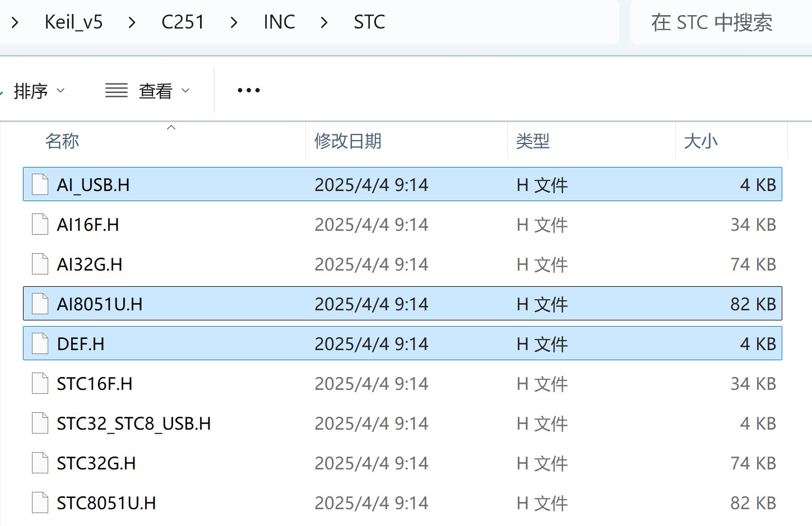Click the STC32G.H file icon
Screen dimensions: 812x526
click(x=40, y=463)
